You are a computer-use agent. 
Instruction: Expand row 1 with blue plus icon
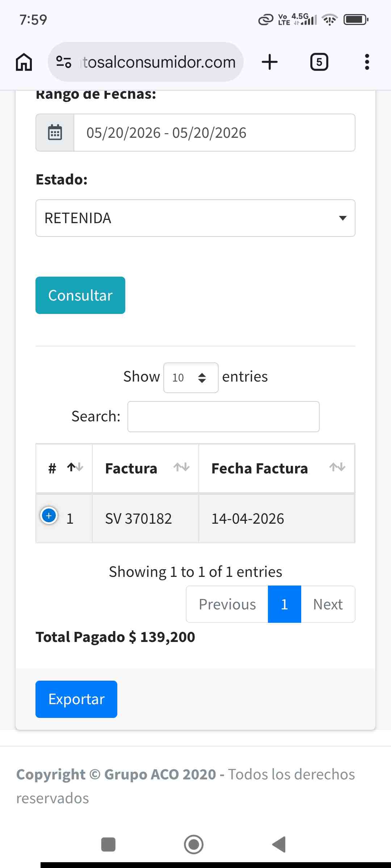[49, 515]
